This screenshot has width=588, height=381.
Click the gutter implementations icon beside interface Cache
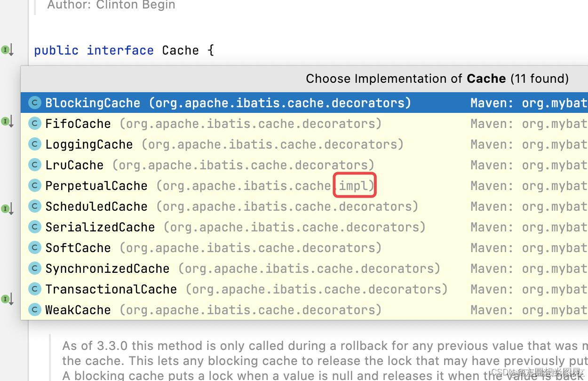pyautogui.click(x=7, y=49)
